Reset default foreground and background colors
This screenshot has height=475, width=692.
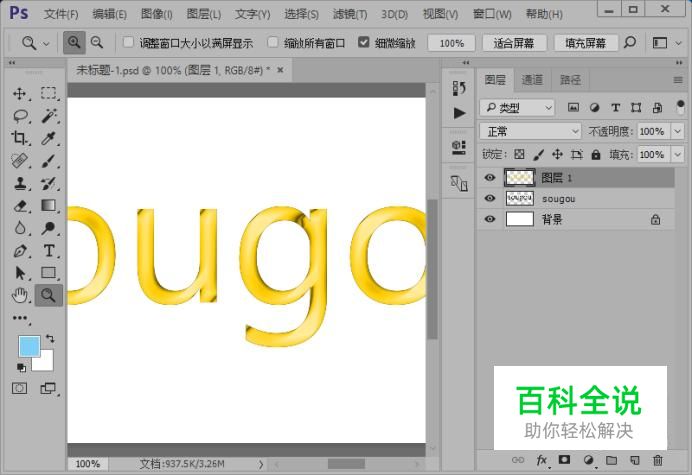click(21, 367)
